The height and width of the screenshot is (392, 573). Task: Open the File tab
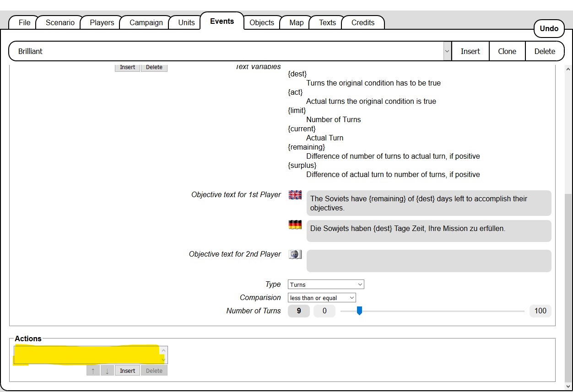point(25,22)
